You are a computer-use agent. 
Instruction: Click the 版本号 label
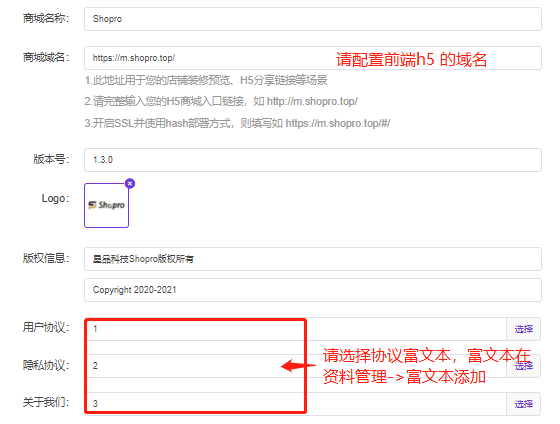point(51,159)
